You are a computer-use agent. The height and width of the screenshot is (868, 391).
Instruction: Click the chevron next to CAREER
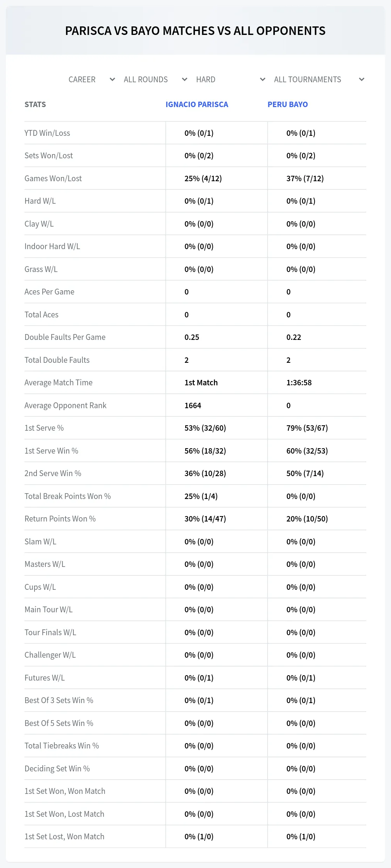tap(112, 80)
